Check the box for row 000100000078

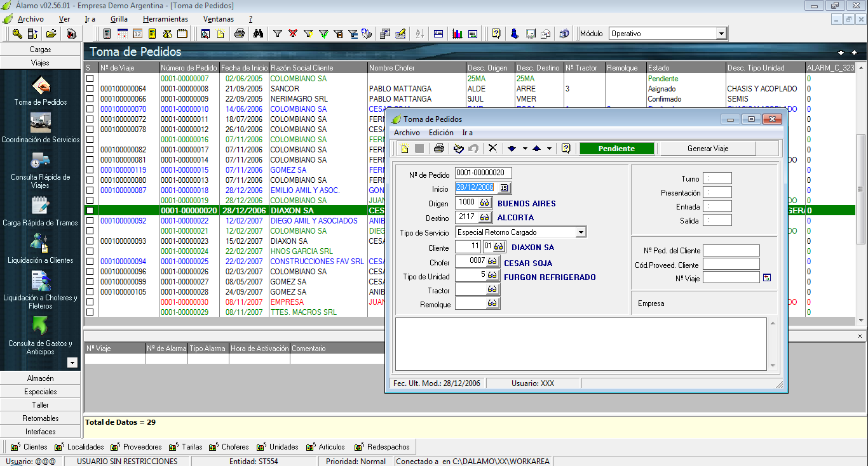[90, 130]
